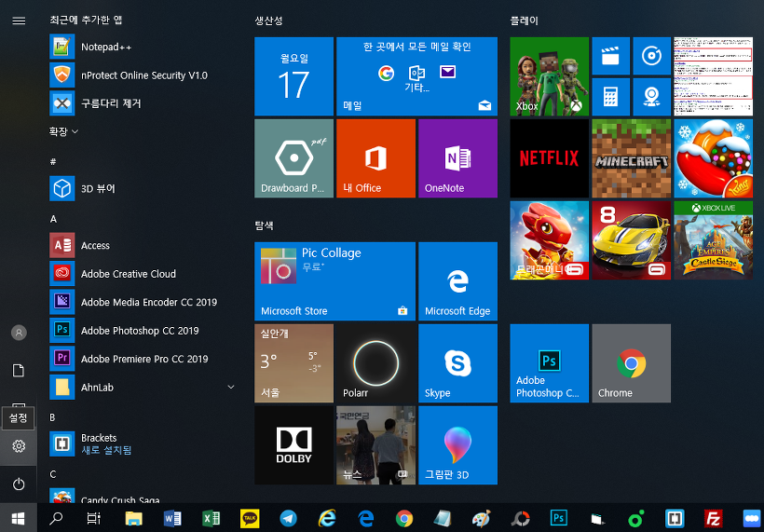764x532 pixels.
Task: Select the 플레이 tile group title
Action: pos(524,20)
